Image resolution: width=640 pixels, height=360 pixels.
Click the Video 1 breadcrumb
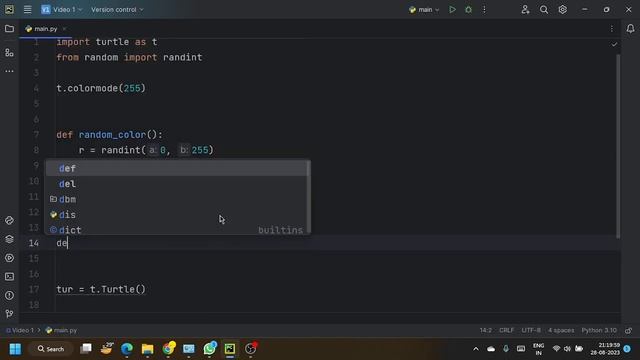point(20,330)
